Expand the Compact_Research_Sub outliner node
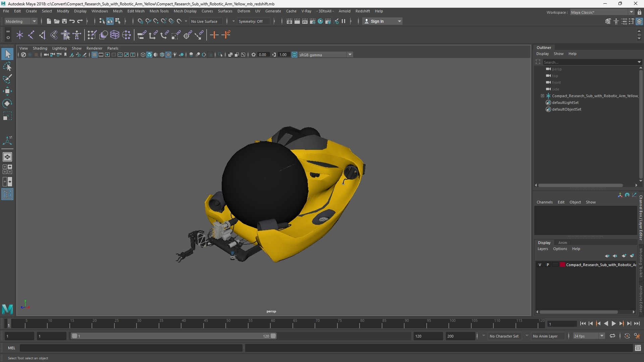The height and width of the screenshot is (362, 644). point(542,96)
